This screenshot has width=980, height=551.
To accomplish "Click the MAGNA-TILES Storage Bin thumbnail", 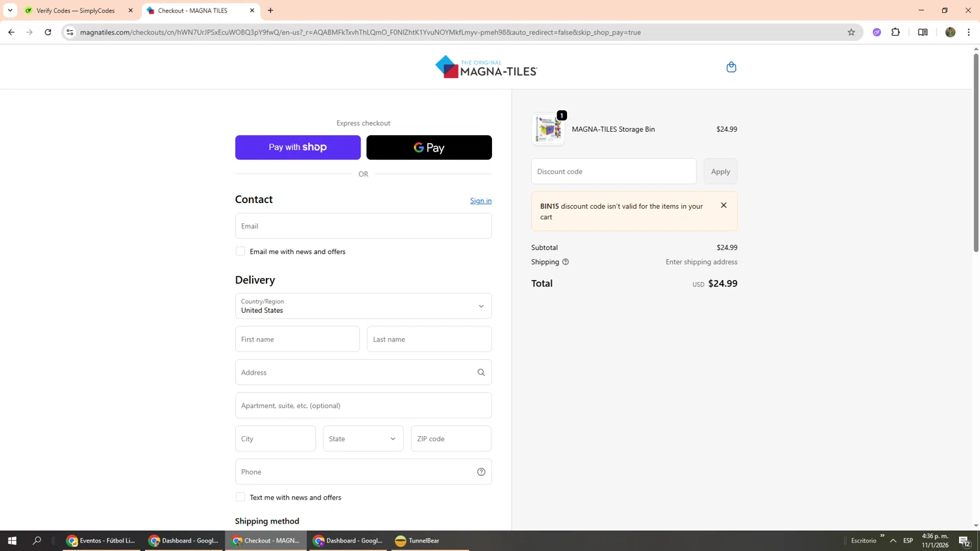I will click(x=548, y=129).
